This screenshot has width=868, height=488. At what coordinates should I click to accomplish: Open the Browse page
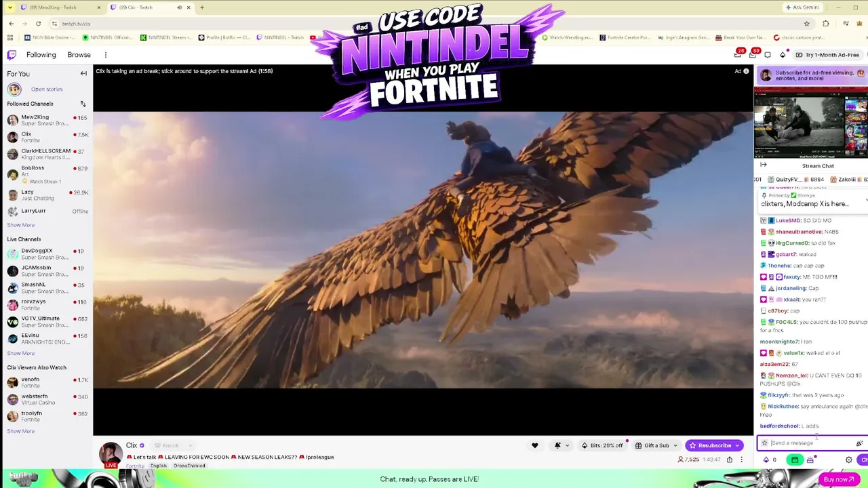(79, 55)
